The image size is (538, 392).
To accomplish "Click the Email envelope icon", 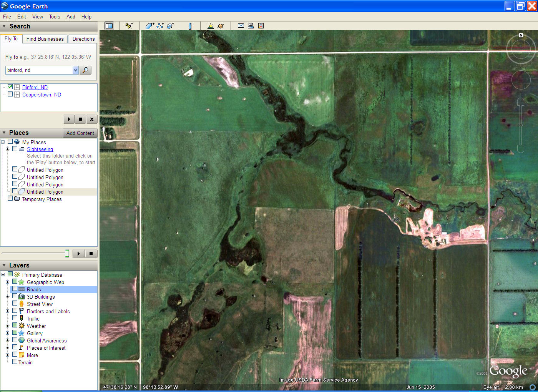I will [241, 26].
